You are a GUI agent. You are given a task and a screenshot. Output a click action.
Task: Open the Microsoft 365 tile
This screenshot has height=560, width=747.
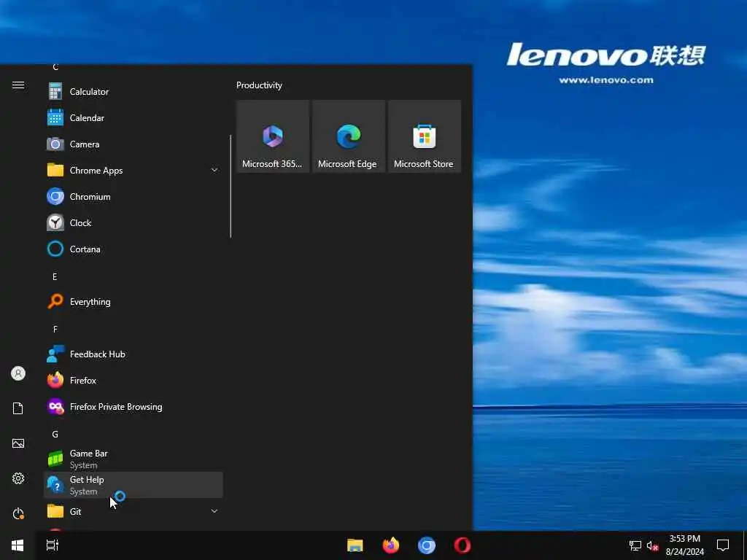point(273,136)
